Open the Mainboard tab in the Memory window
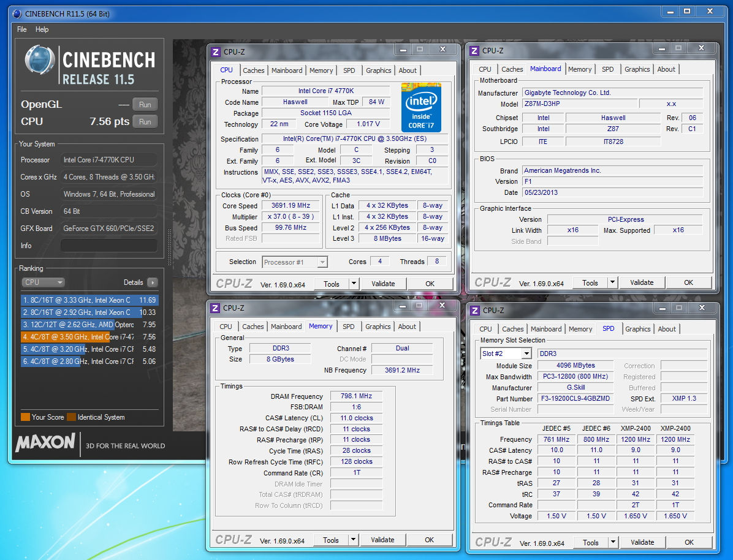Screen dimensions: 733x560 click(x=286, y=327)
